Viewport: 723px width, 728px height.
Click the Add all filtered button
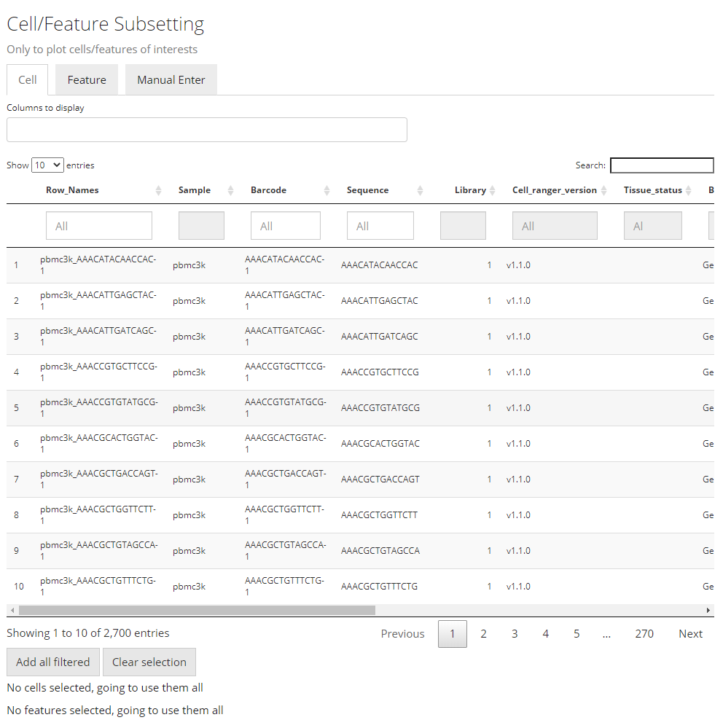click(x=53, y=662)
